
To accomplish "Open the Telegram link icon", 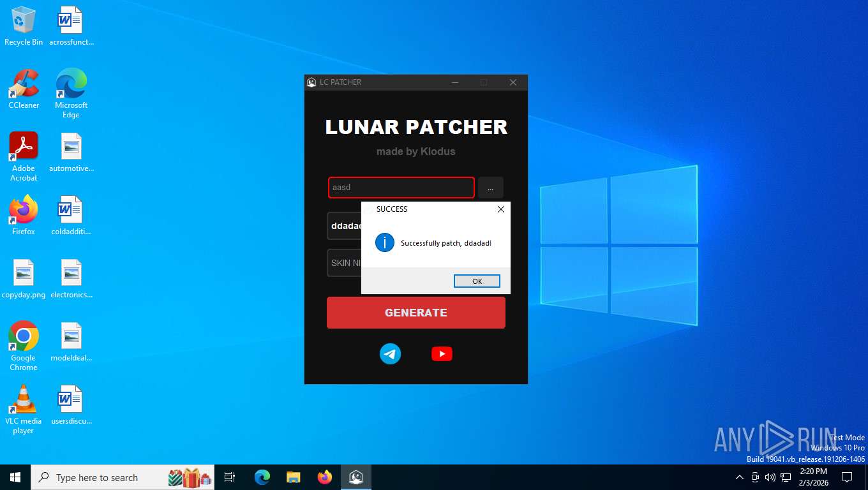I will click(390, 353).
